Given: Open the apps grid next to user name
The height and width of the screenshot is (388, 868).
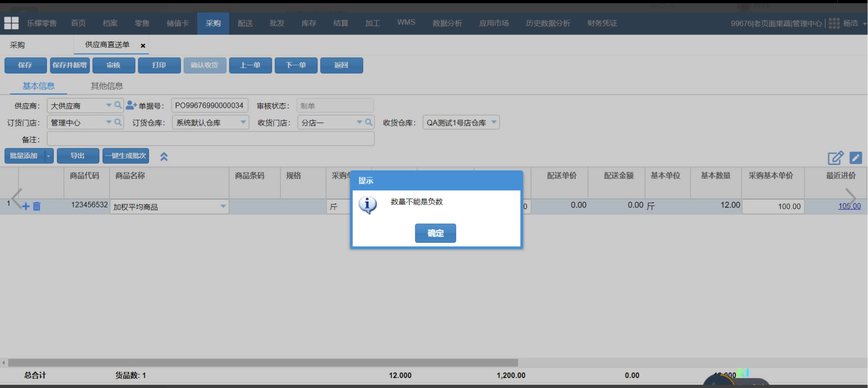Looking at the screenshot, I should click(x=834, y=23).
